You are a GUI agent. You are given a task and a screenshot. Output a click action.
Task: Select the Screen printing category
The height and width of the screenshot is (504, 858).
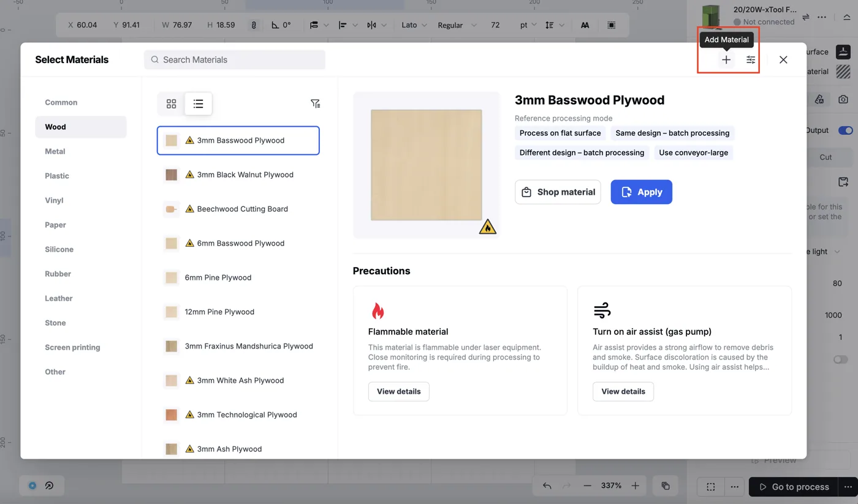(81, 347)
